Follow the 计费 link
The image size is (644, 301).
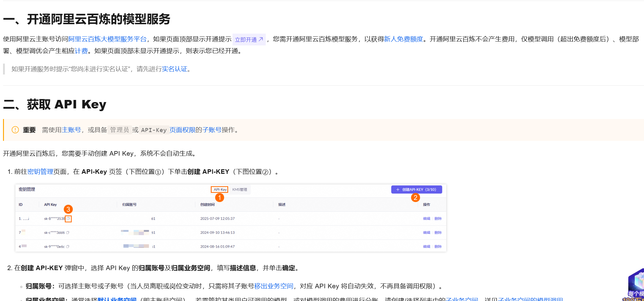(x=81, y=51)
